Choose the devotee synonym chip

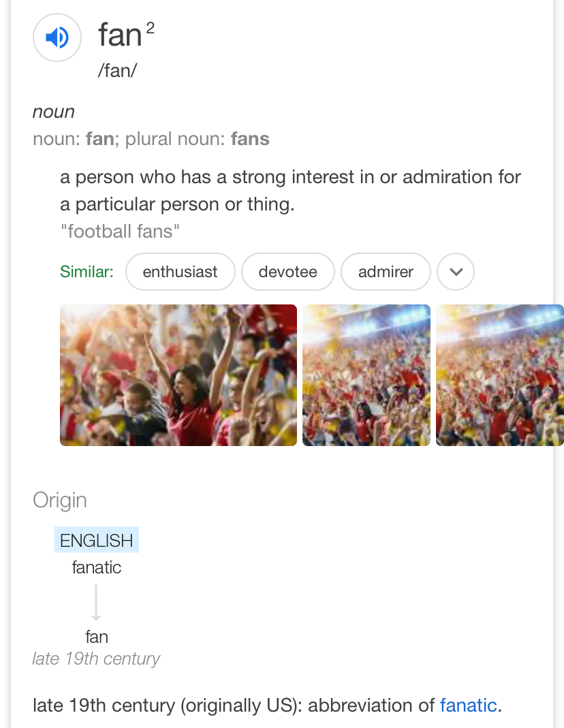(287, 271)
